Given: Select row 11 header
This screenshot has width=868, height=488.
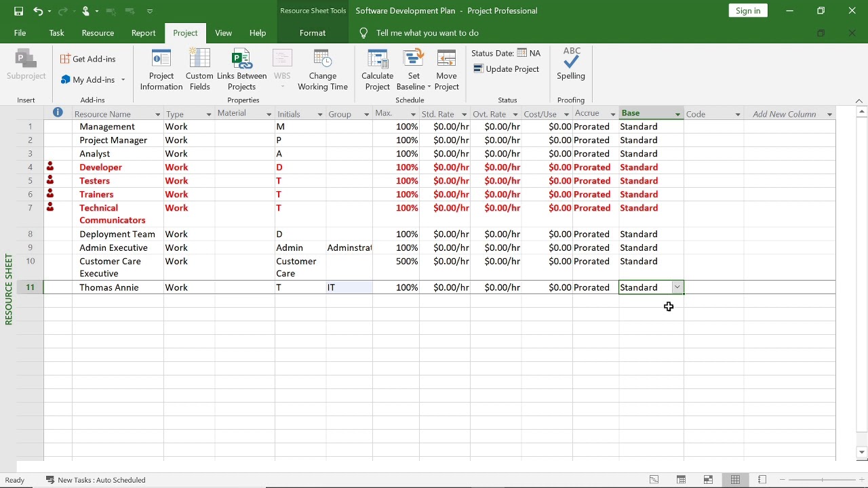Looking at the screenshot, I should coord(30,287).
